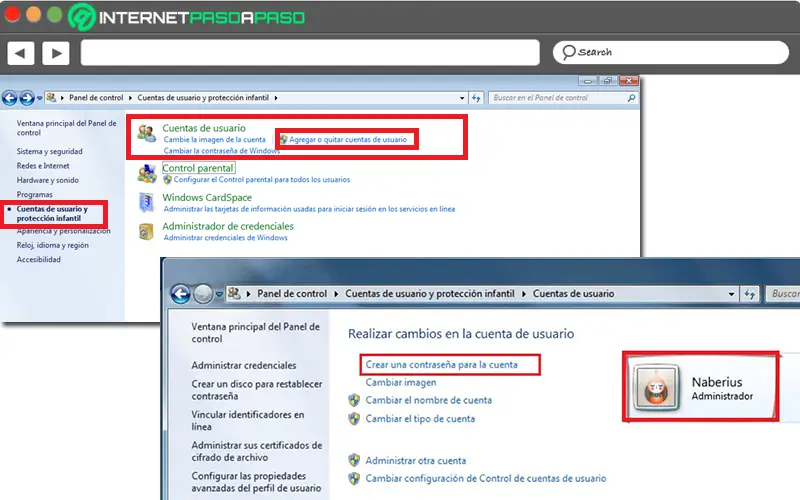Open Hardware y sonido
Viewport: 800px width, 500px height.
pos(47,180)
